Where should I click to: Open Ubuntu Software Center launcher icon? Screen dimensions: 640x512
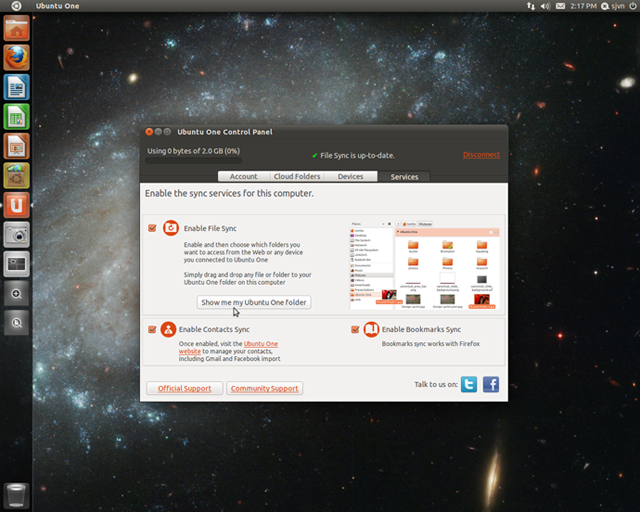16,175
